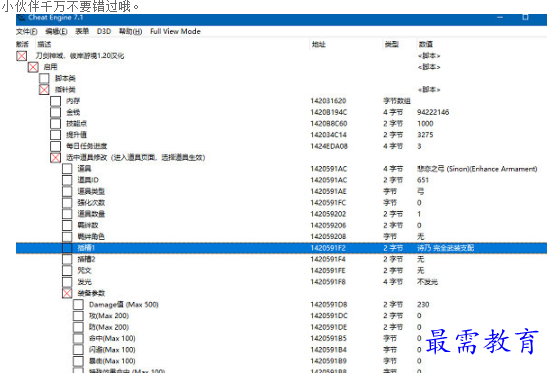
Task: Maximize the Cheat Engine window
Action: click(525, 17)
